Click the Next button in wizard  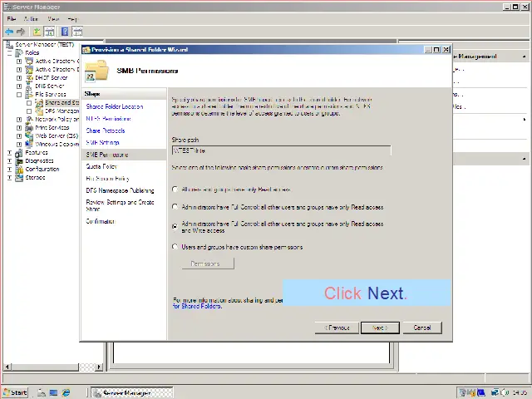[x=380, y=328]
